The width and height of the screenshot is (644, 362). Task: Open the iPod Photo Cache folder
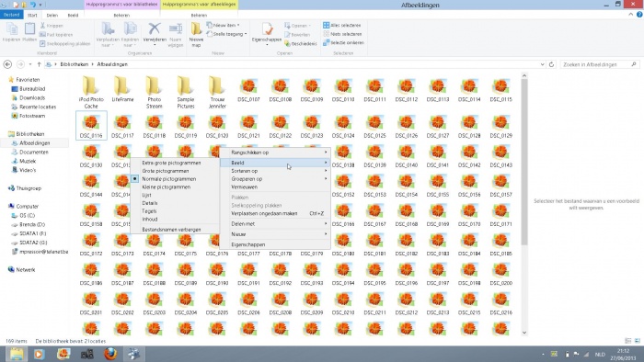[91, 92]
